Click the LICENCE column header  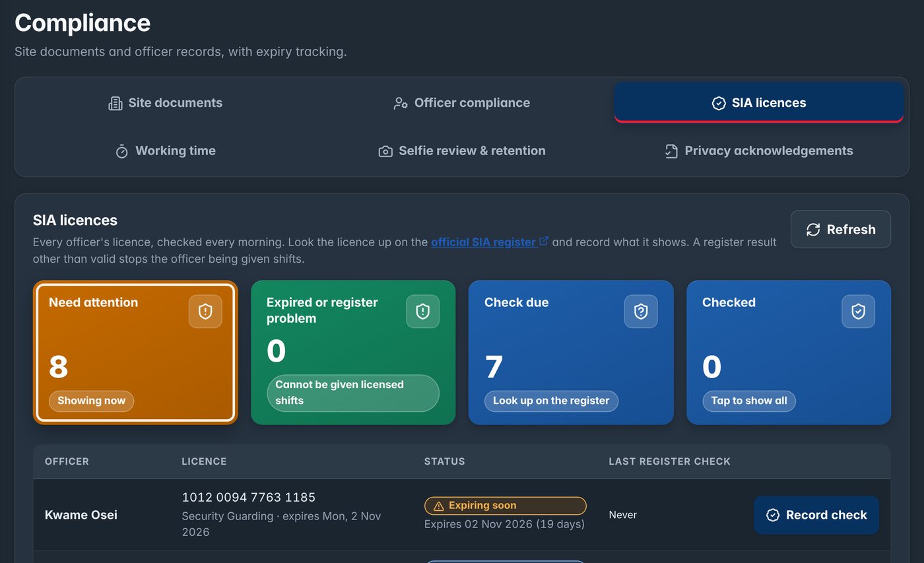tap(204, 461)
